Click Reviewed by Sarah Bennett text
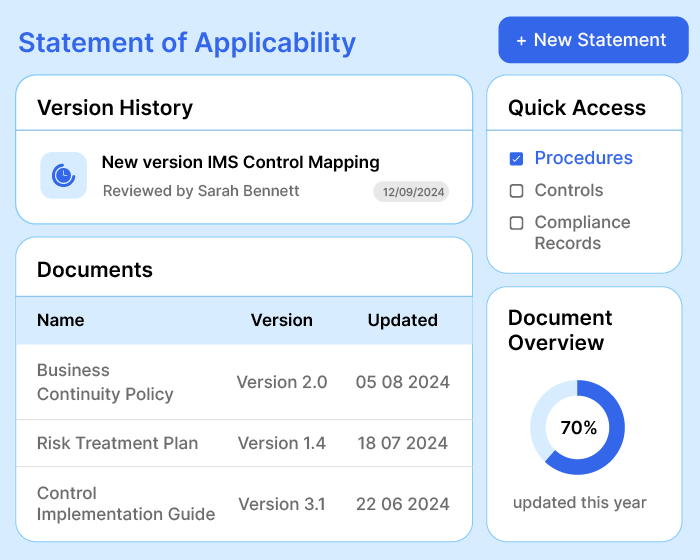Screen dimensions: 700x560 click(200, 191)
